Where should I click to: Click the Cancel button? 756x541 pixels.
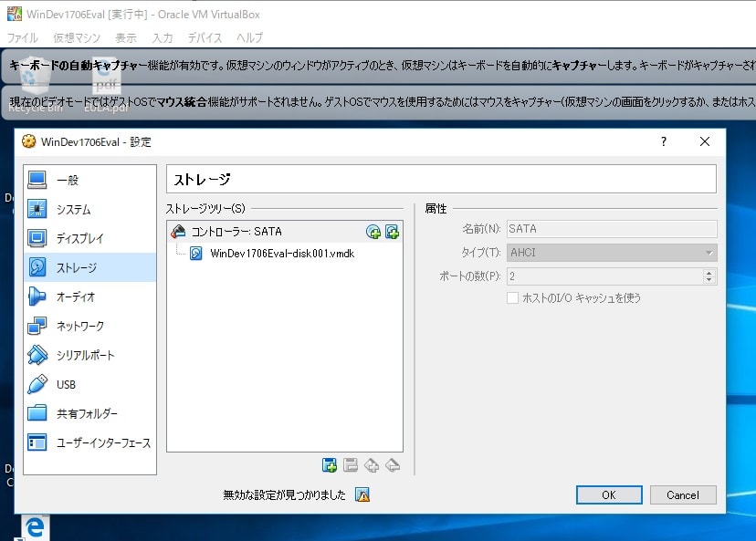click(683, 494)
